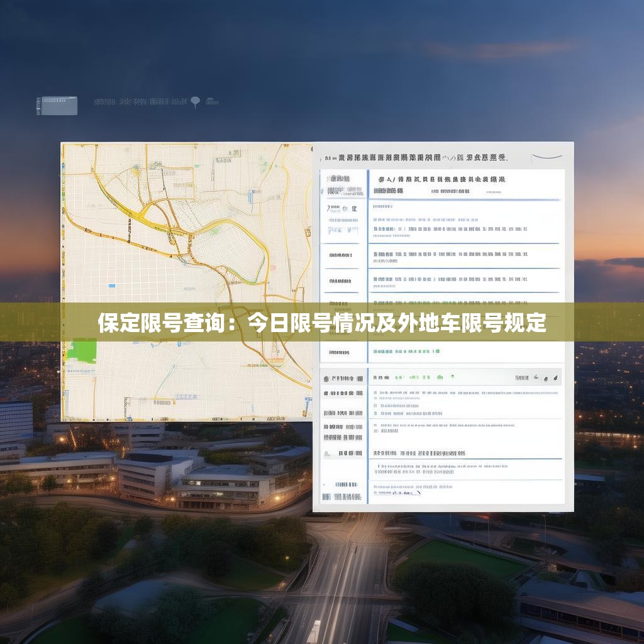Select the second green tab in lower toolbar
This screenshot has width=644, height=644.
coord(414,377)
